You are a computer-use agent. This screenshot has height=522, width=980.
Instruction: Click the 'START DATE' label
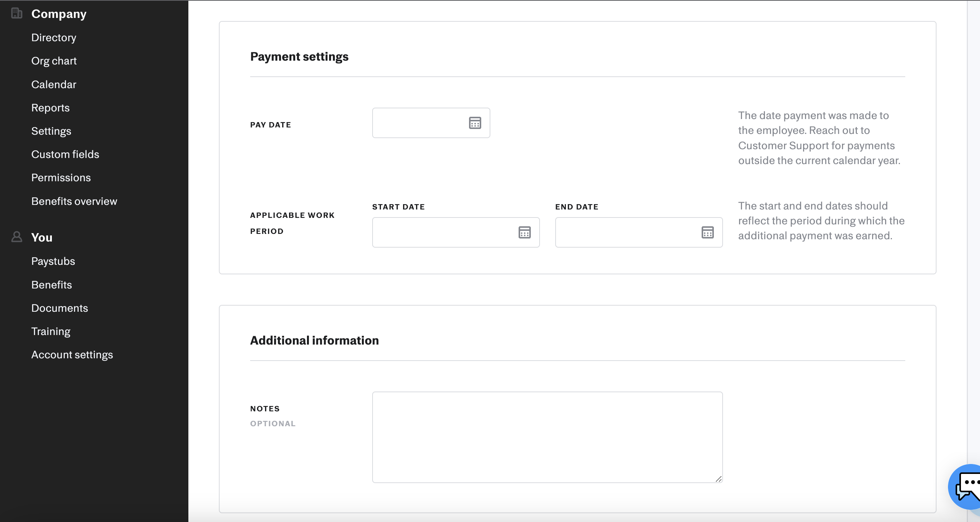click(x=398, y=207)
